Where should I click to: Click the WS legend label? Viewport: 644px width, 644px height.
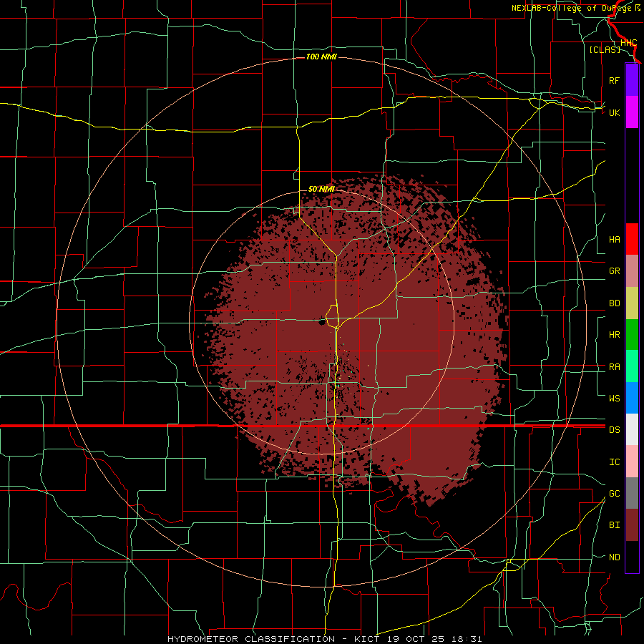coord(614,399)
